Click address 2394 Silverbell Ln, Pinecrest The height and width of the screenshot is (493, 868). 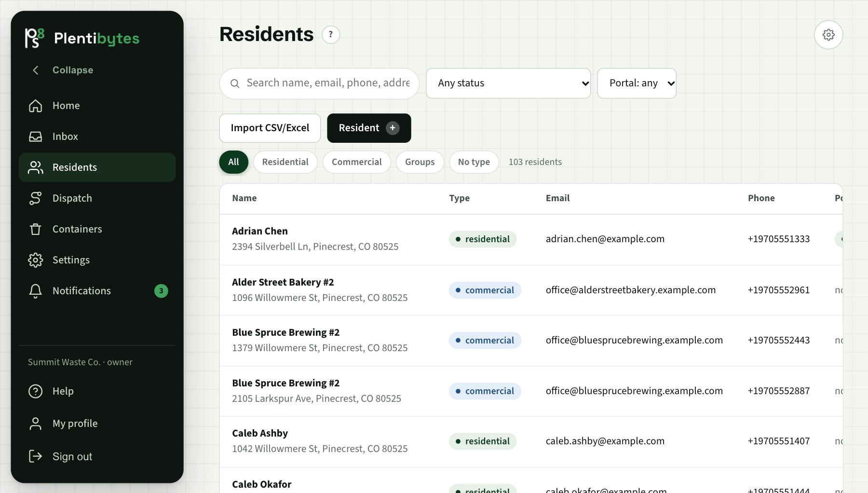click(315, 247)
